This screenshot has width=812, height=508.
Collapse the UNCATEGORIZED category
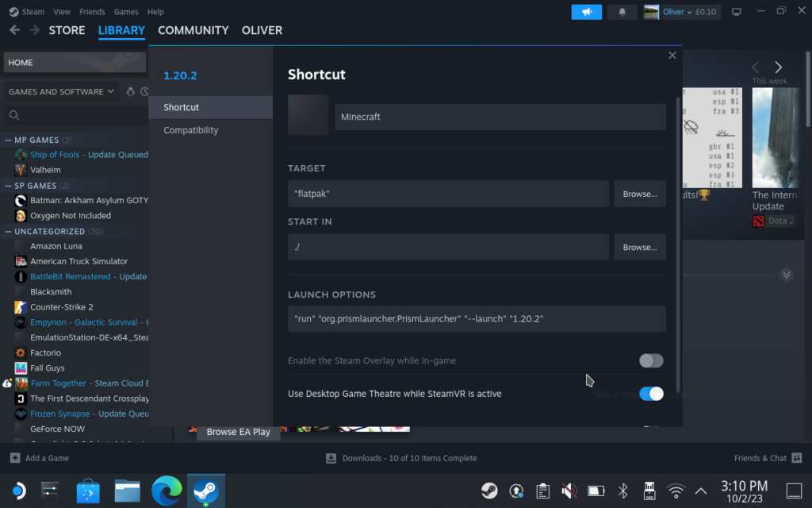[x=8, y=231]
